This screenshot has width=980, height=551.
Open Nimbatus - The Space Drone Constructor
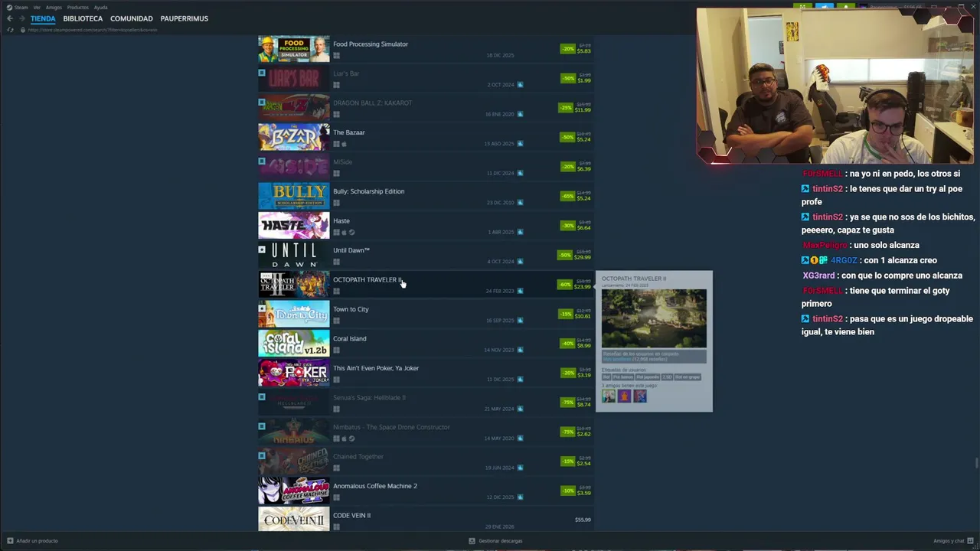point(391,427)
